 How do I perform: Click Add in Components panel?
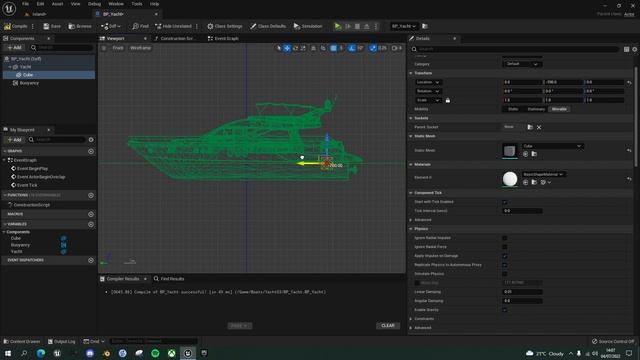tap(15, 48)
